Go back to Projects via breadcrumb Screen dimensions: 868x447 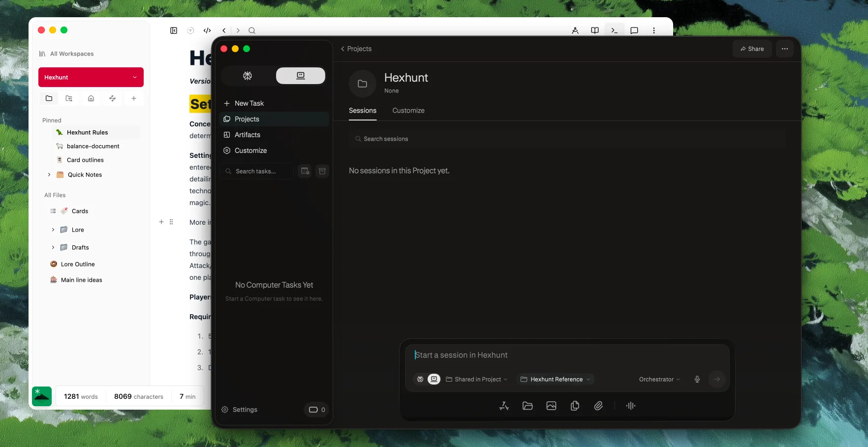(x=356, y=49)
